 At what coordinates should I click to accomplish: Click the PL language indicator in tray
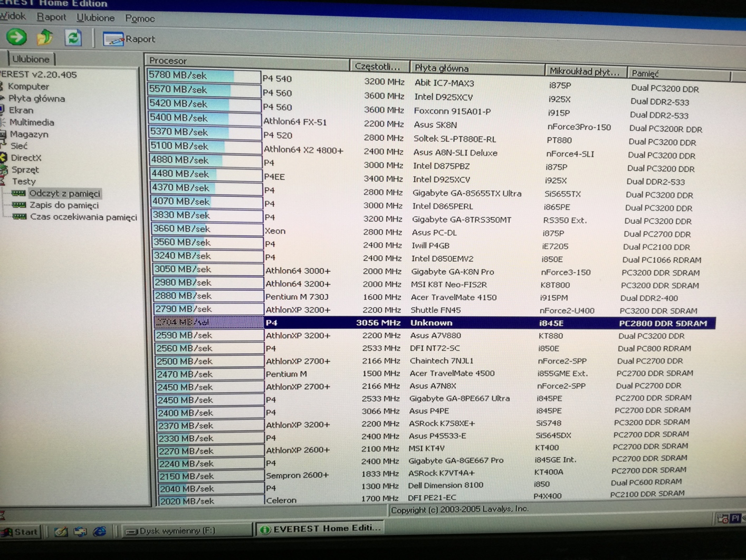tap(735, 518)
